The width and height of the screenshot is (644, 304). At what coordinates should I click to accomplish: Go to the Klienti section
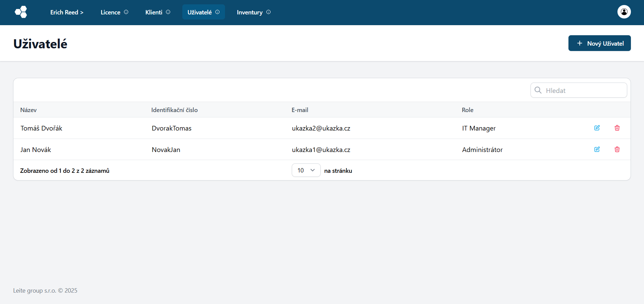click(153, 12)
